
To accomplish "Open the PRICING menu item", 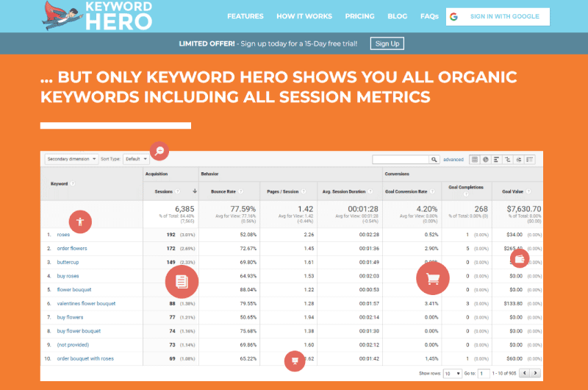I will (359, 16).
